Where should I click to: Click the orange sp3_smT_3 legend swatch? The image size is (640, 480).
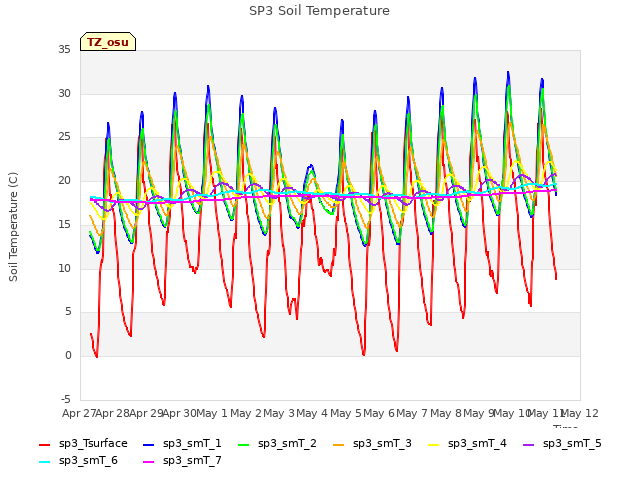339,444
